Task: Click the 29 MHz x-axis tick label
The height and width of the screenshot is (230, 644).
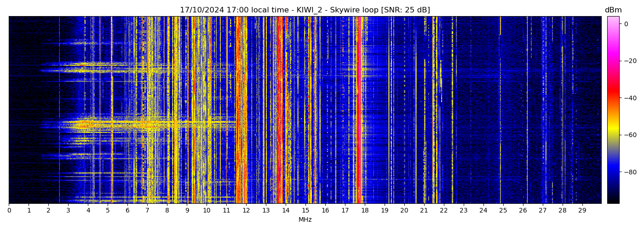Action: 582,211
